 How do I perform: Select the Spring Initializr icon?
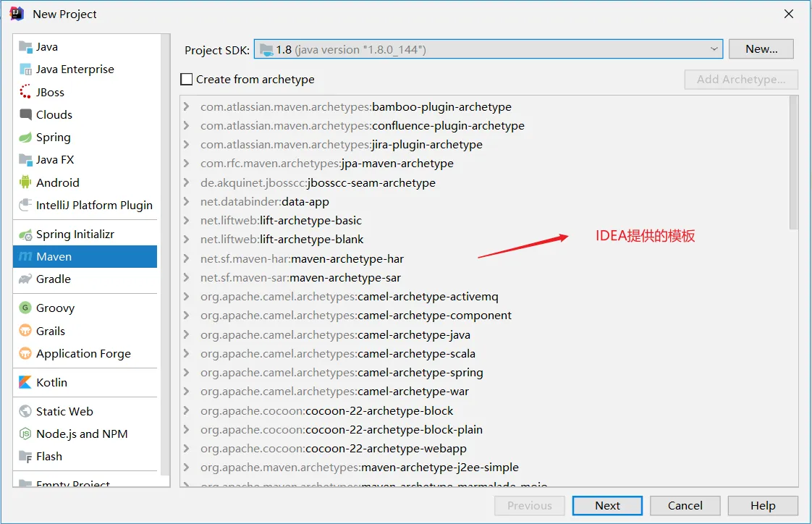(25, 234)
